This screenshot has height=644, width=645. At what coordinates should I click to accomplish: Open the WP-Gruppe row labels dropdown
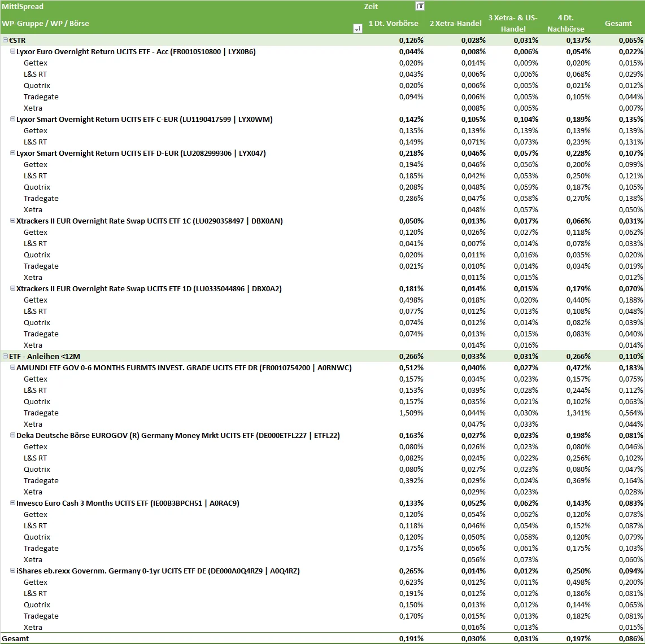point(357,29)
